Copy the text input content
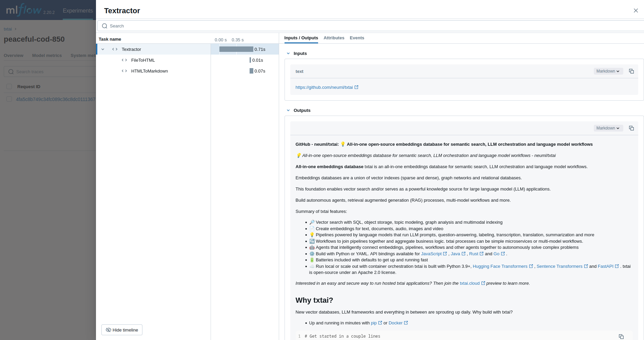 (x=631, y=71)
